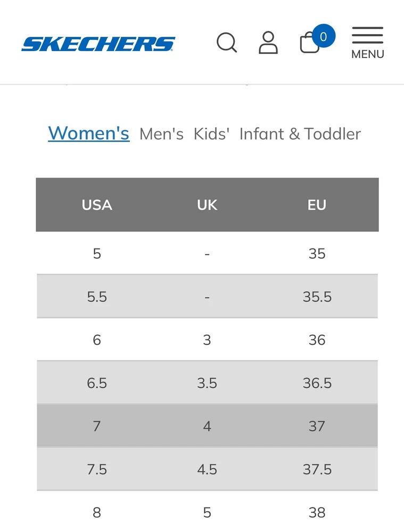The image size is (404, 532).
Task: Click EU size 37.5 cell
Action: tap(317, 469)
